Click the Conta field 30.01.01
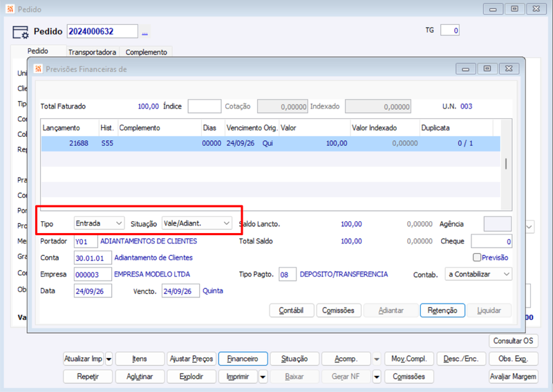Screen dimensions: 553x392 point(93,258)
